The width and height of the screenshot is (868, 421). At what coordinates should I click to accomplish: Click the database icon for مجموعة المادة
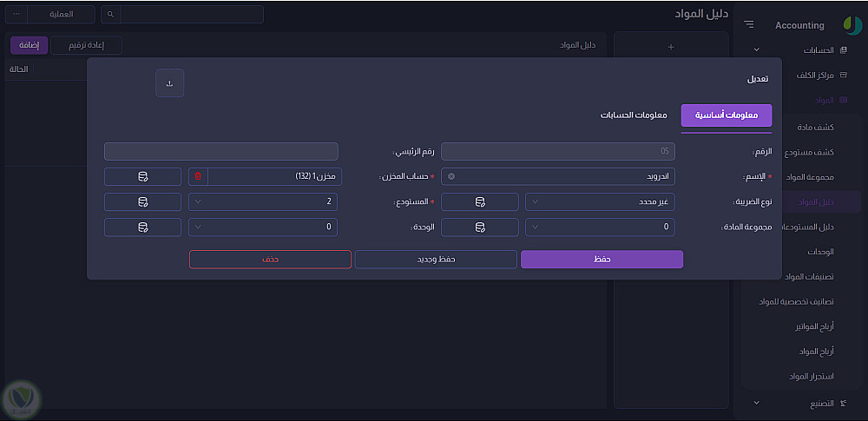[480, 227]
